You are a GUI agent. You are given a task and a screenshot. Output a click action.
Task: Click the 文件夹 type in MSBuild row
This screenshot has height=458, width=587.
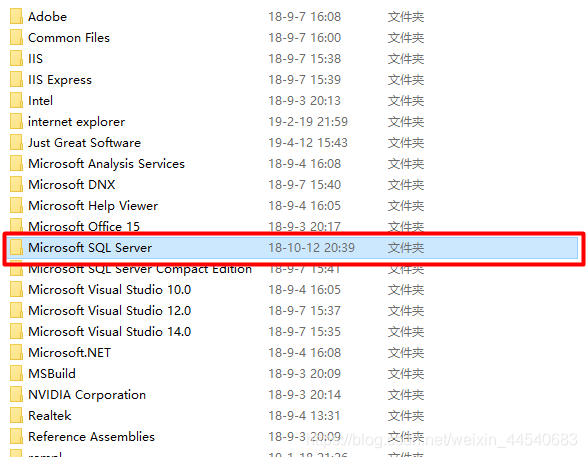point(406,373)
